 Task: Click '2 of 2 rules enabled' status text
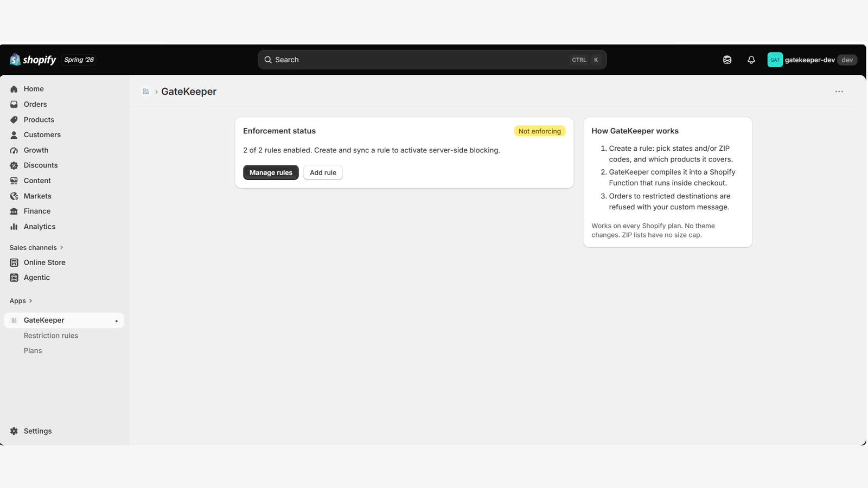coord(277,150)
